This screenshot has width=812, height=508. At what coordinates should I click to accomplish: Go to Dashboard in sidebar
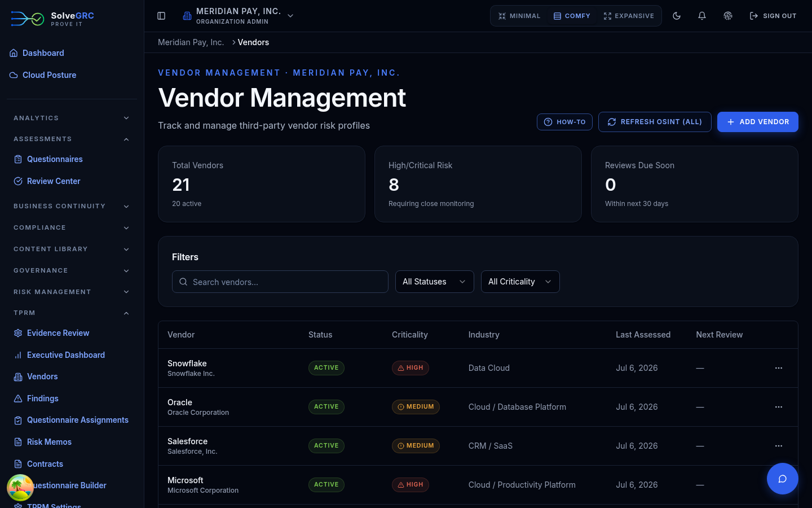(x=43, y=53)
